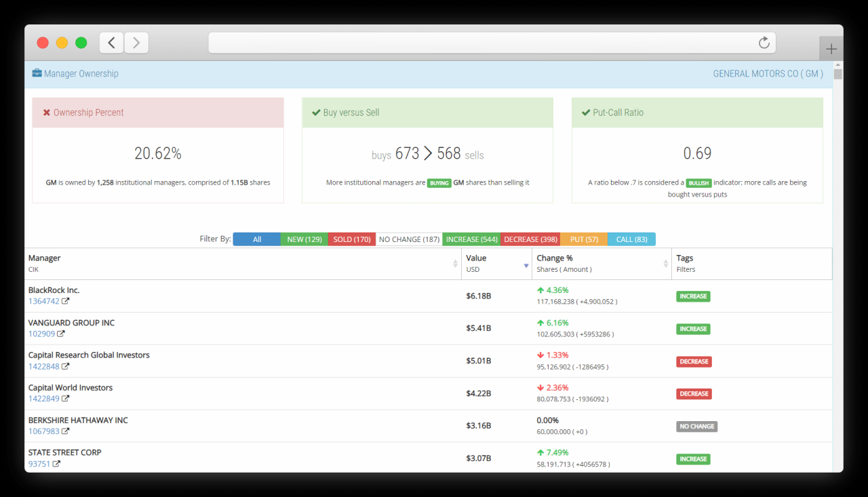This screenshot has height=497, width=868.
Task: Click the $3.16B value cell
Action: (479, 426)
